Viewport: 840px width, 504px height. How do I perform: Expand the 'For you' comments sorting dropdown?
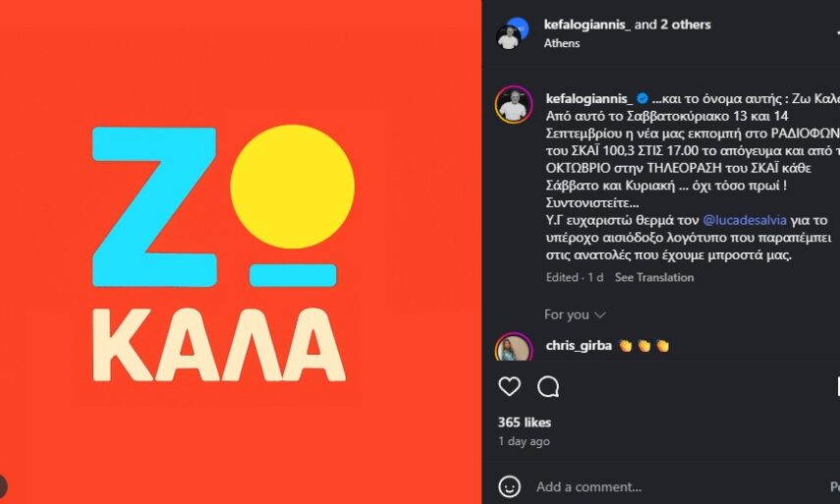coord(575,314)
